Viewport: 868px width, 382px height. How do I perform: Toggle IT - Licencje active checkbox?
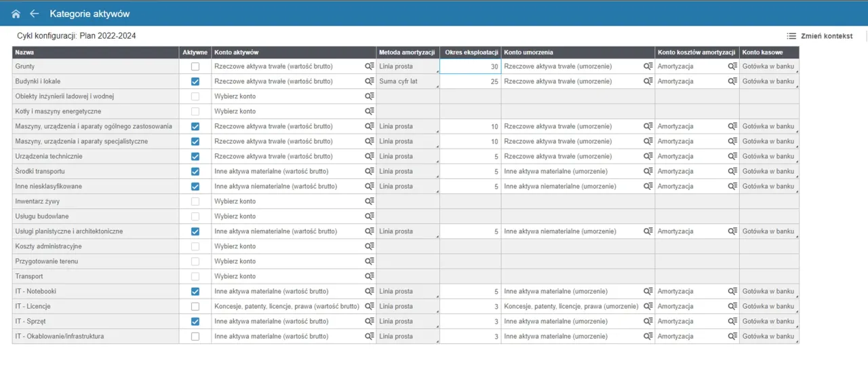[195, 307]
